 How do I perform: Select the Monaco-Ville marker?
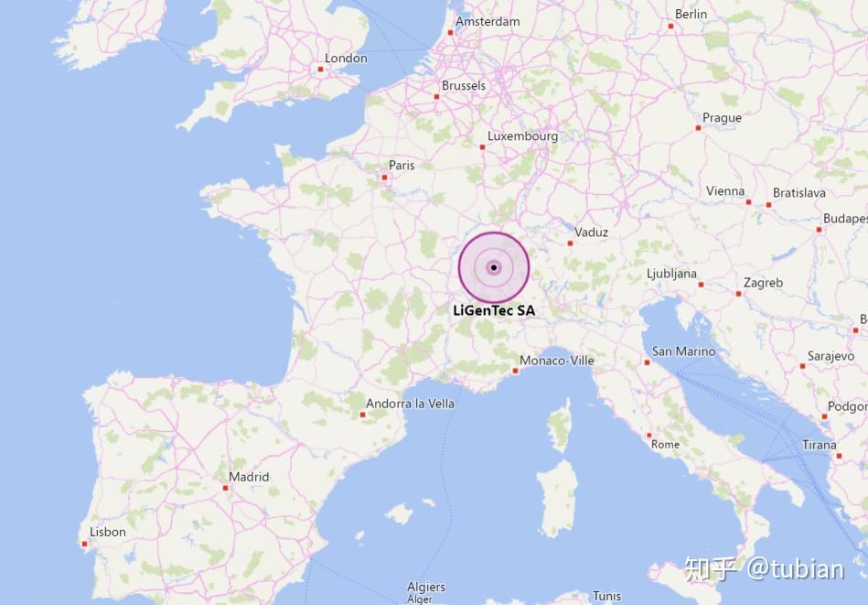click(x=515, y=372)
